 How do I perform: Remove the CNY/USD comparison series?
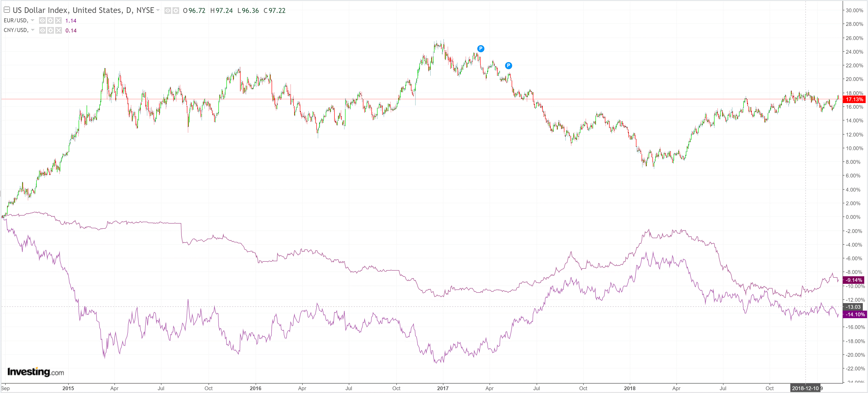coord(59,30)
